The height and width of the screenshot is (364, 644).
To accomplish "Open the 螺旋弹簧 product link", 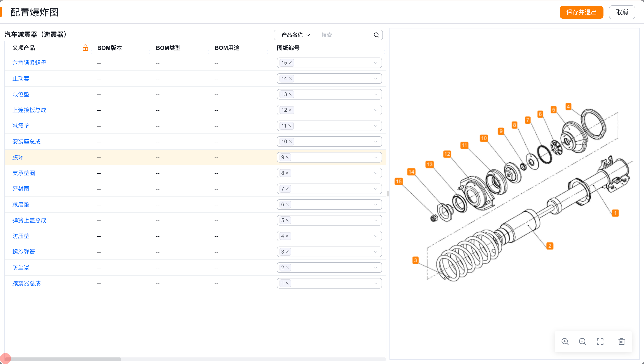I will pos(23,252).
